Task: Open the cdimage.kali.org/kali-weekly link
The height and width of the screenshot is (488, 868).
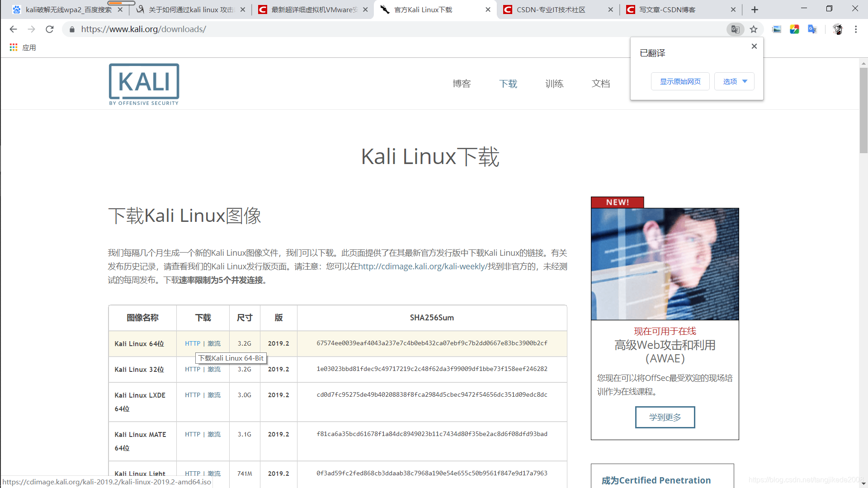Action: tap(423, 267)
